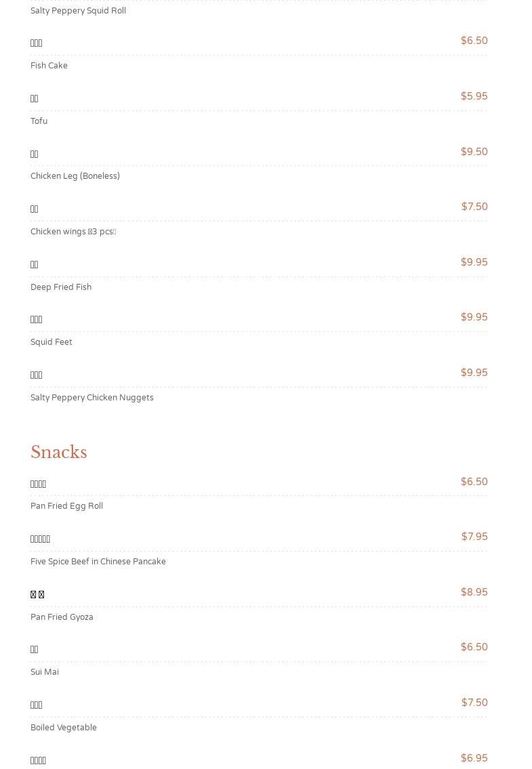Click the $8.95 price for Gyoza
Screen dimensions: 532x769
click(474, 592)
